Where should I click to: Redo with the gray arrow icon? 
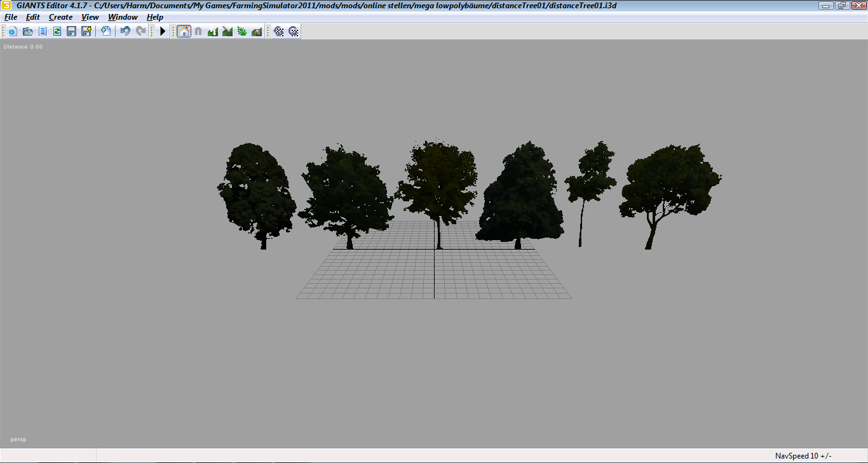(x=140, y=31)
